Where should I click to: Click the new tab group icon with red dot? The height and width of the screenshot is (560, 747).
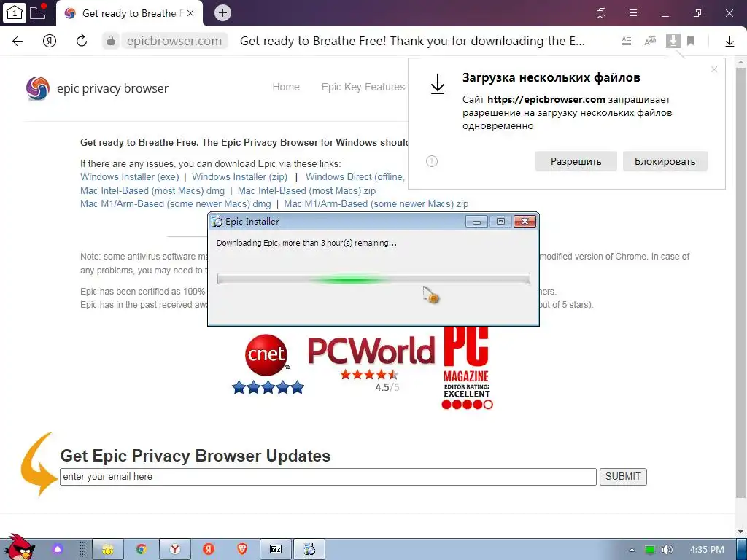(x=38, y=12)
